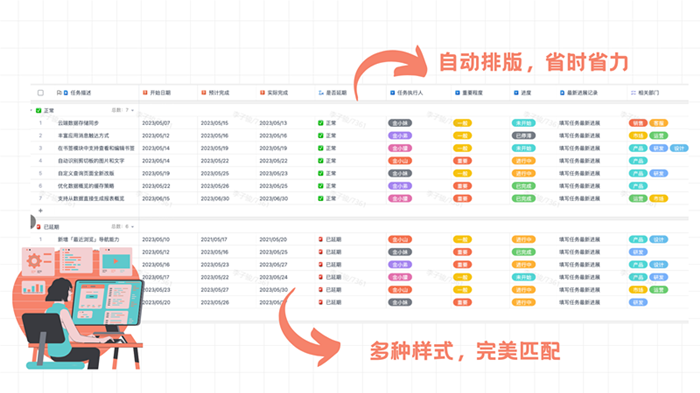Collapse the 正常 group with its triangle
The image size is (700, 393).
(x=31, y=110)
